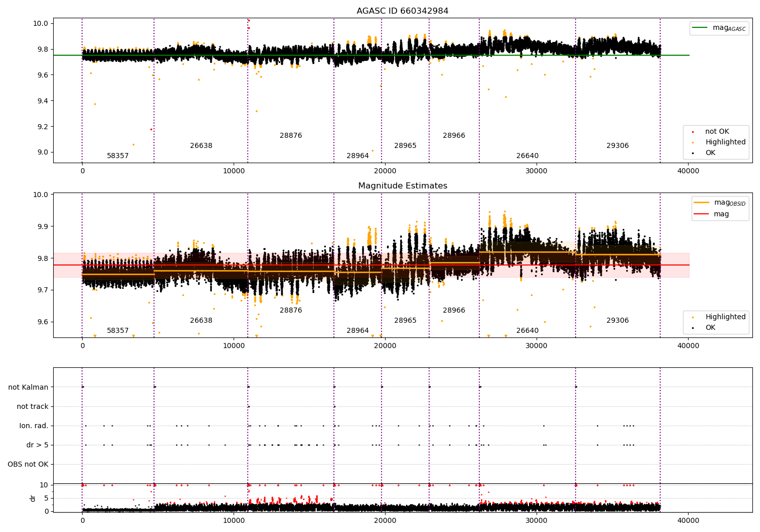Click the red dot beside 'not OK'

693,132
